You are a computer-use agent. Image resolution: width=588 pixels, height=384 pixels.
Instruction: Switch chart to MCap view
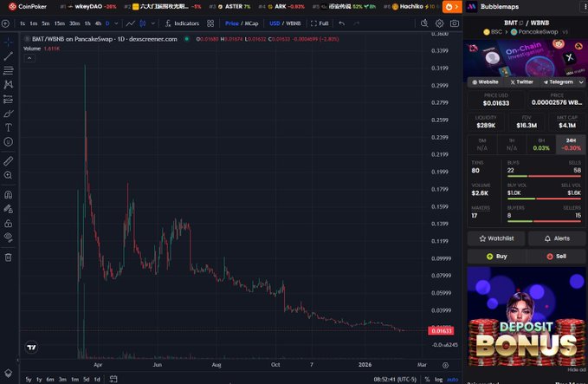pos(252,23)
